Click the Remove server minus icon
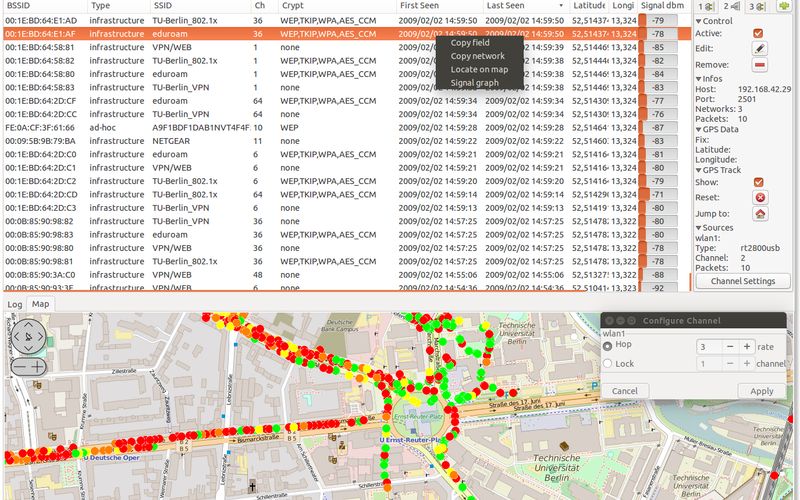The width and height of the screenshot is (800, 500). [759, 65]
